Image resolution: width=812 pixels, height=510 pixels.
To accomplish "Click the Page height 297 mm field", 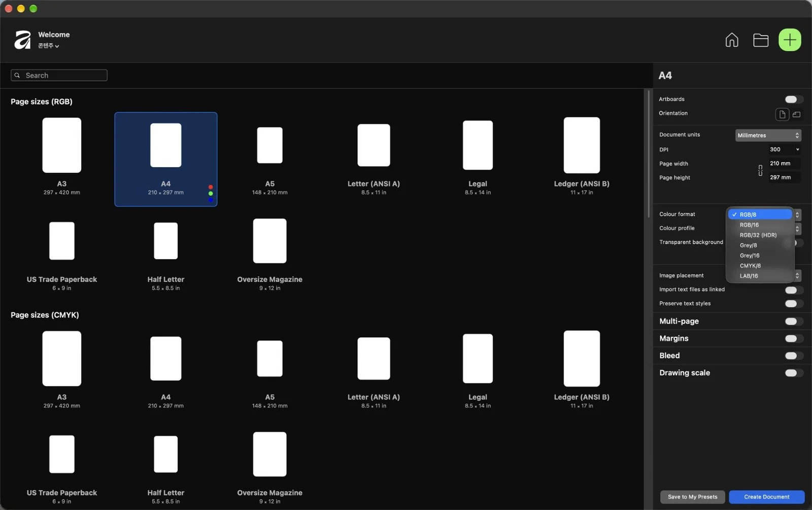I will click(784, 177).
